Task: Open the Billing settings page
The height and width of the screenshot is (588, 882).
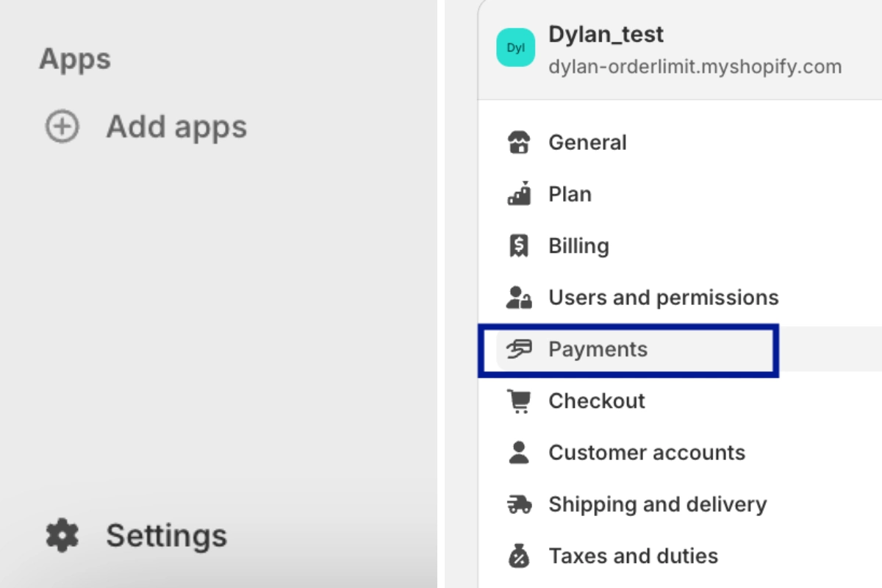Action: click(578, 245)
